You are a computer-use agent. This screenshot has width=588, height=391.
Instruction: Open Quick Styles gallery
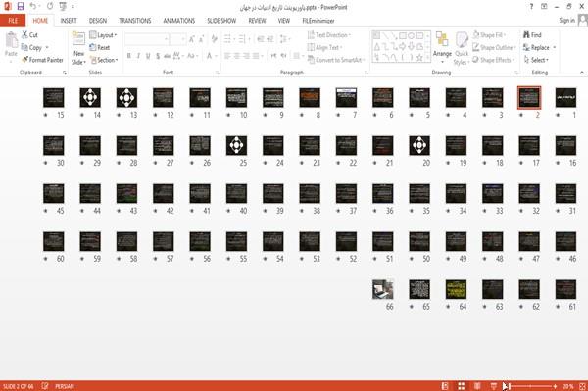click(462, 48)
